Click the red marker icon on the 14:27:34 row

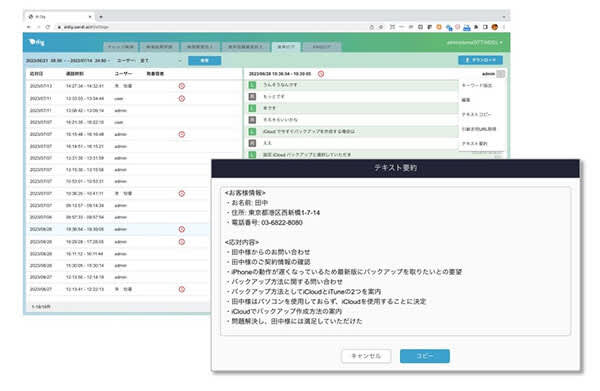[x=182, y=86]
